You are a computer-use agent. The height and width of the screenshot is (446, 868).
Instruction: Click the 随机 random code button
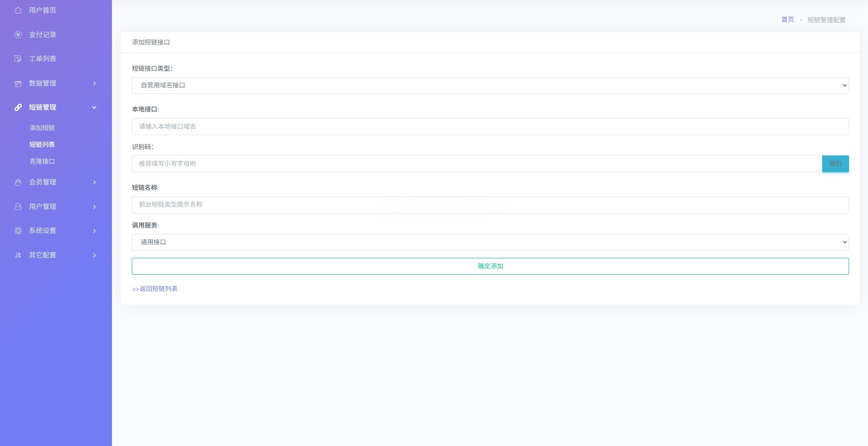point(835,164)
